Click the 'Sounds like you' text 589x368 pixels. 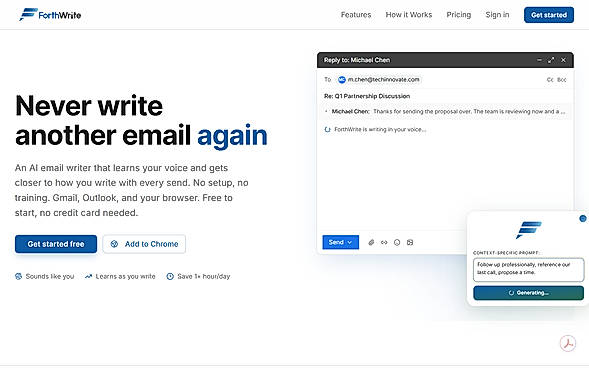coord(50,276)
